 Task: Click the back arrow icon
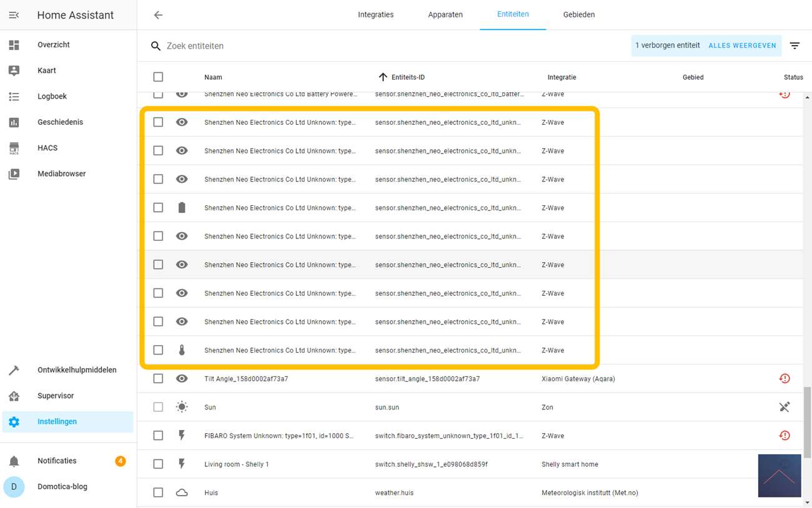pyautogui.click(x=158, y=15)
